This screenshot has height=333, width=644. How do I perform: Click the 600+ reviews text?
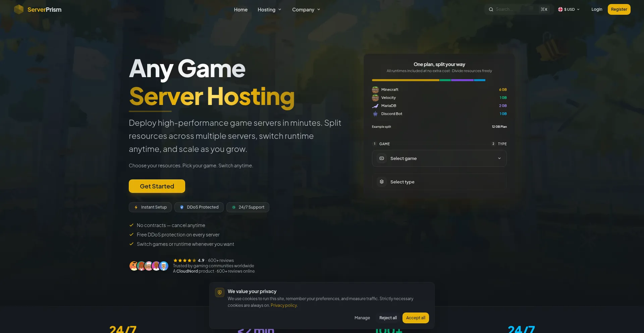[221, 261]
